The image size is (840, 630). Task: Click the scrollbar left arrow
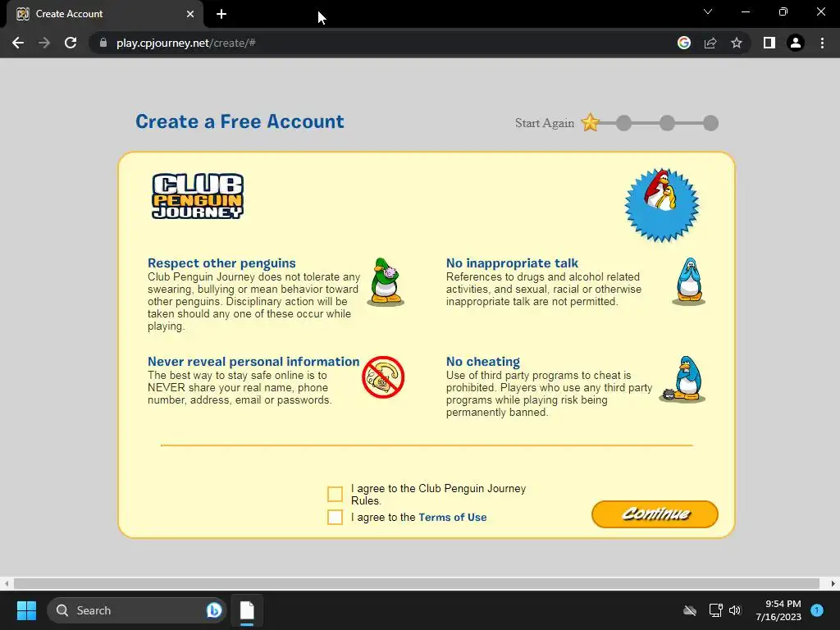tap(6, 583)
